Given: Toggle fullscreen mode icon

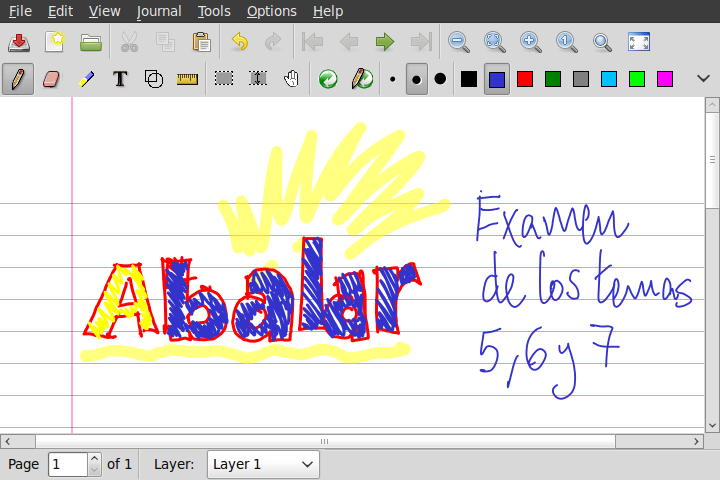Looking at the screenshot, I should click(639, 42).
